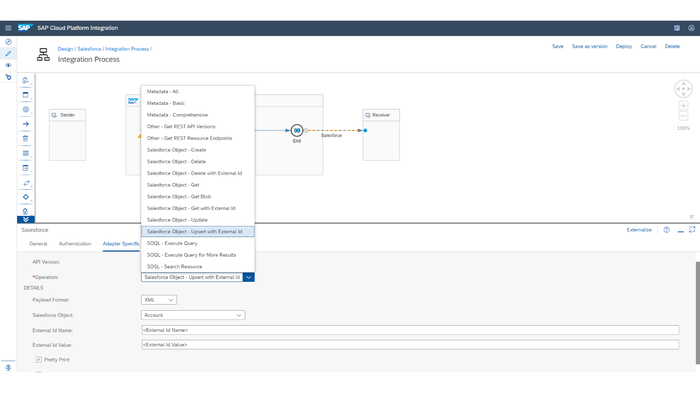The height and width of the screenshot is (393, 700).
Task: Open the user profile icon
Action: tap(691, 28)
